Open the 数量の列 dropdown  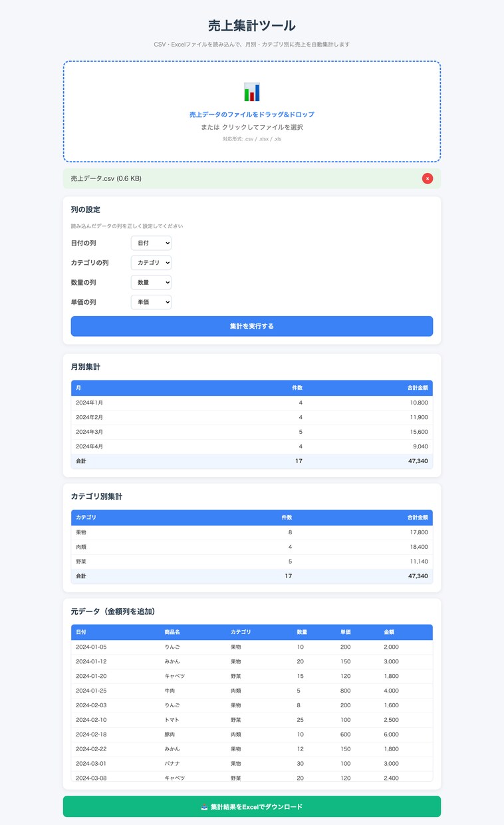click(151, 283)
